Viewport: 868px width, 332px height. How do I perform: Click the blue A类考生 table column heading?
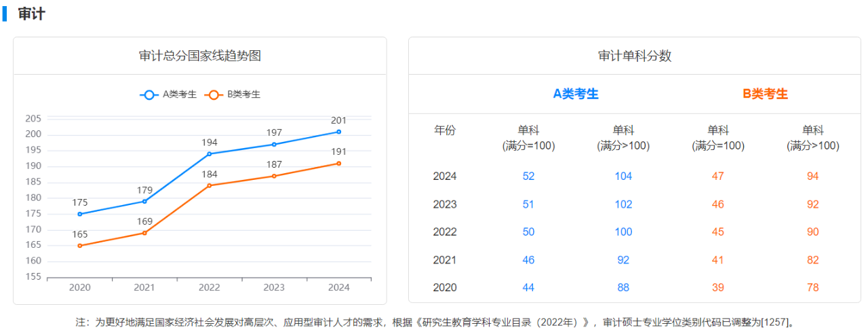[x=576, y=94]
